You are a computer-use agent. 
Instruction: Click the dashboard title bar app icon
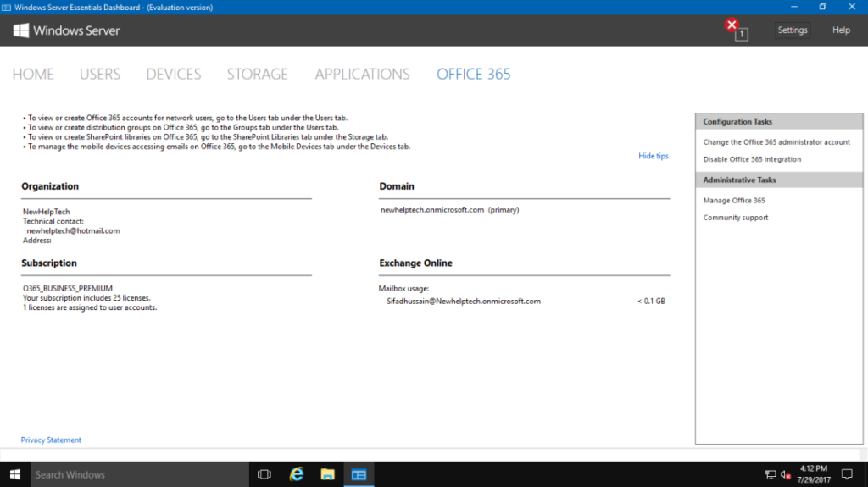point(6,7)
